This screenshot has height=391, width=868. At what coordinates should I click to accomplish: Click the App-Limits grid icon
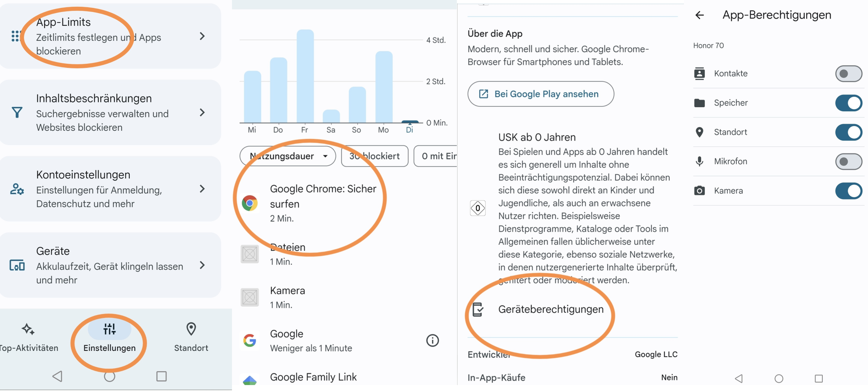click(16, 36)
